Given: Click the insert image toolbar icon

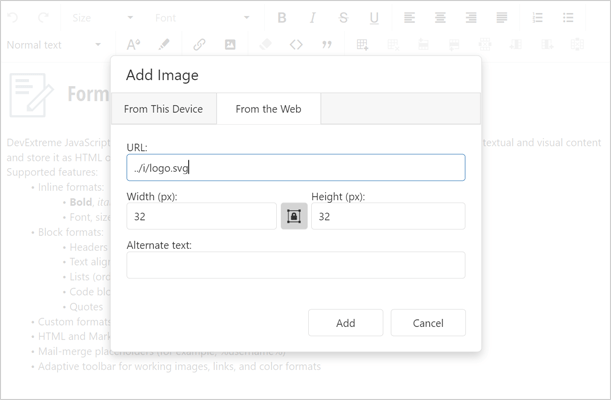Looking at the screenshot, I should (230, 45).
